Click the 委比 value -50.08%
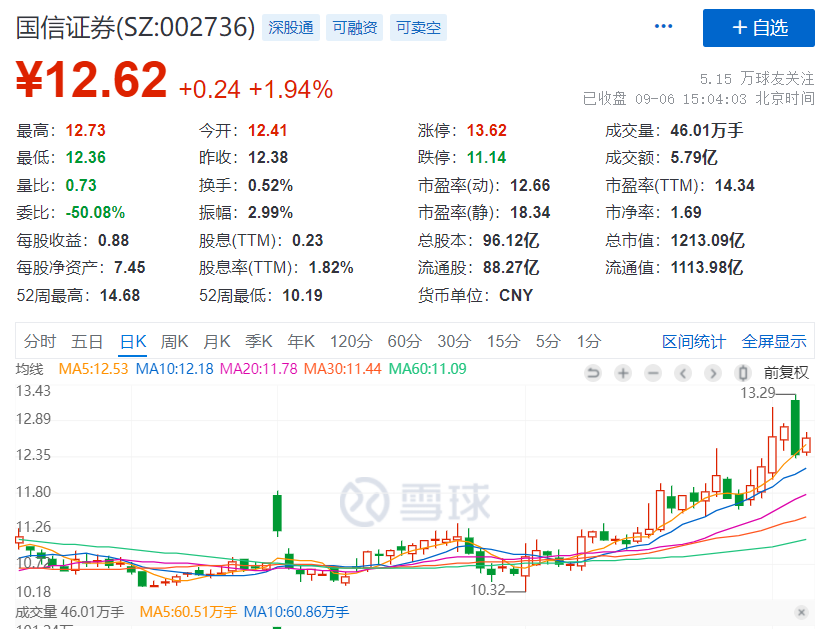This screenshot has height=629, width=834. coord(95,213)
